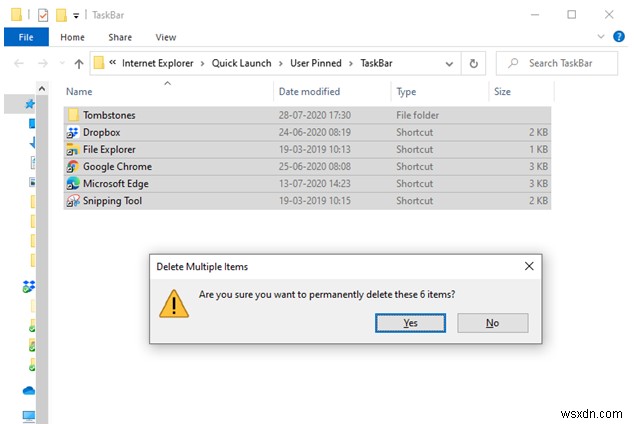Expand the chevron after User Pinned
Image resolution: width=634 pixels, height=424 pixels.
point(351,64)
